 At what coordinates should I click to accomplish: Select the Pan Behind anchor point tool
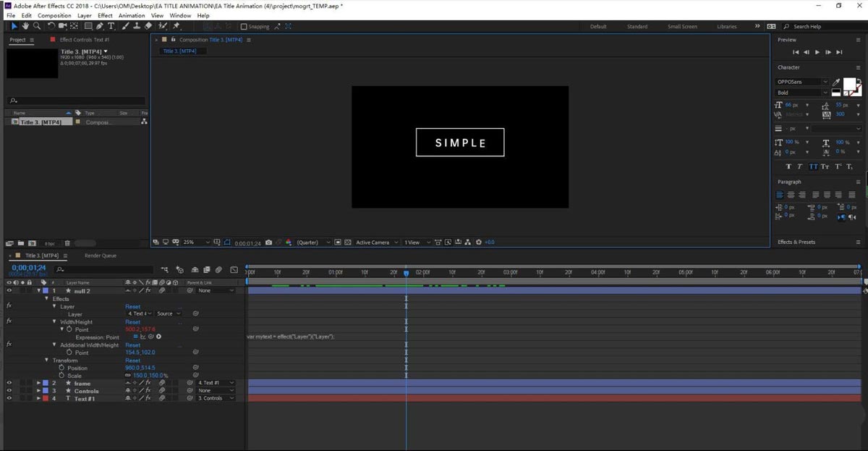pos(74,26)
